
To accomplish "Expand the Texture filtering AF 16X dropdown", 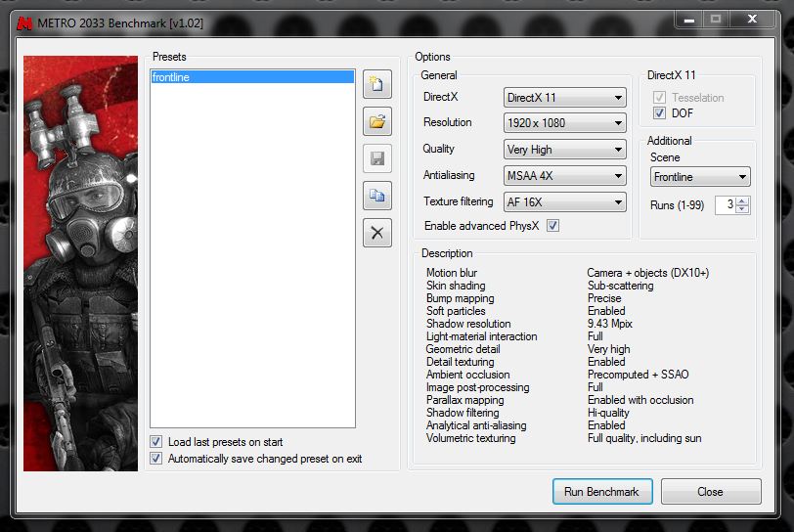I will [564, 202].
